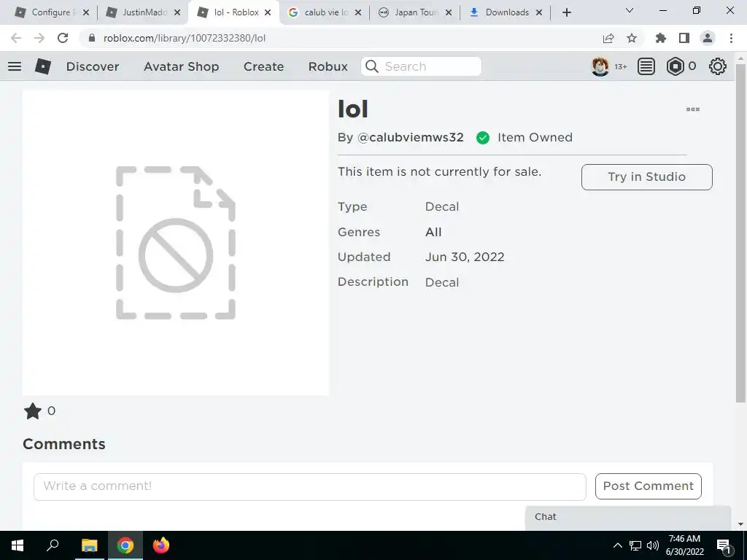
Task: Go back using the browser back arrow
Action: click(16, 38)
